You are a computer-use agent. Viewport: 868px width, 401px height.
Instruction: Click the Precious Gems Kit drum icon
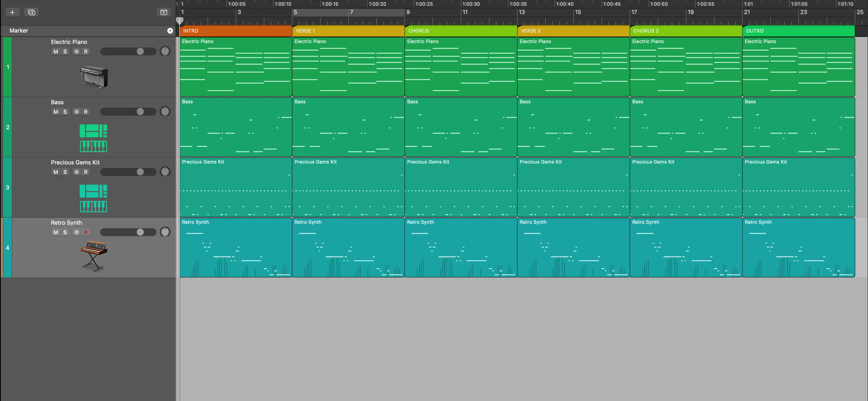tap(93, 198)
